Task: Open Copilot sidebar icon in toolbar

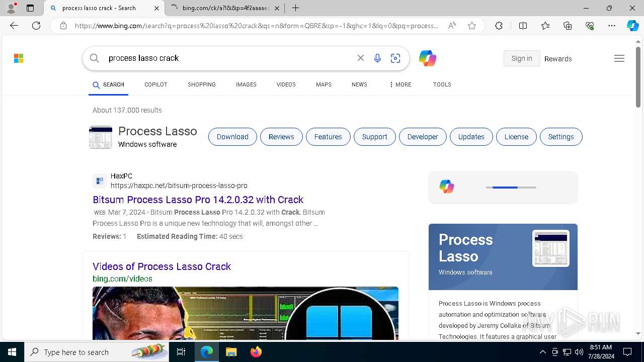Action: (632, 26)
